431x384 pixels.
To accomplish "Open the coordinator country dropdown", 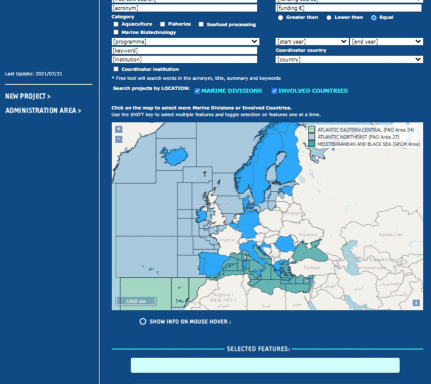I will (349, 59).
